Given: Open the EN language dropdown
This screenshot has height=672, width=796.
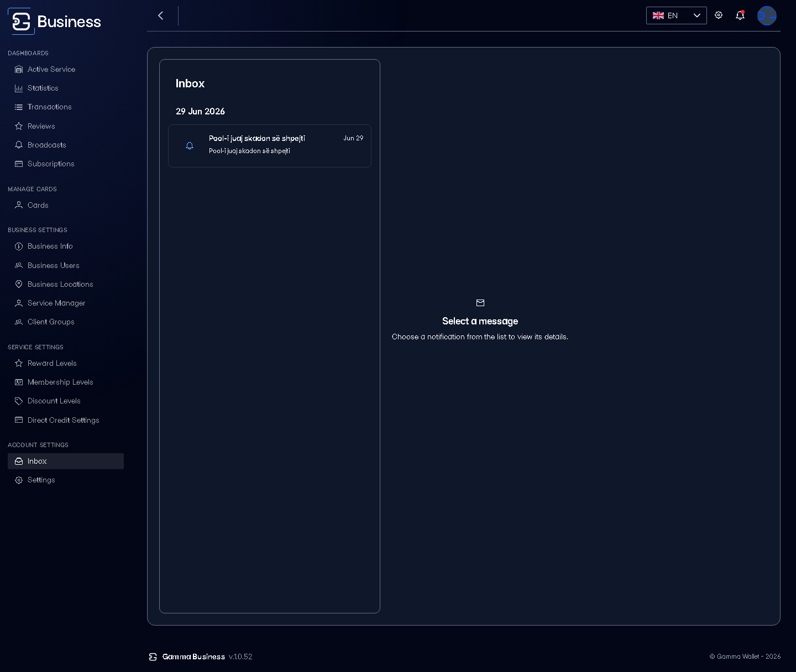Looking at the screenshot, I should pos(677,15).
